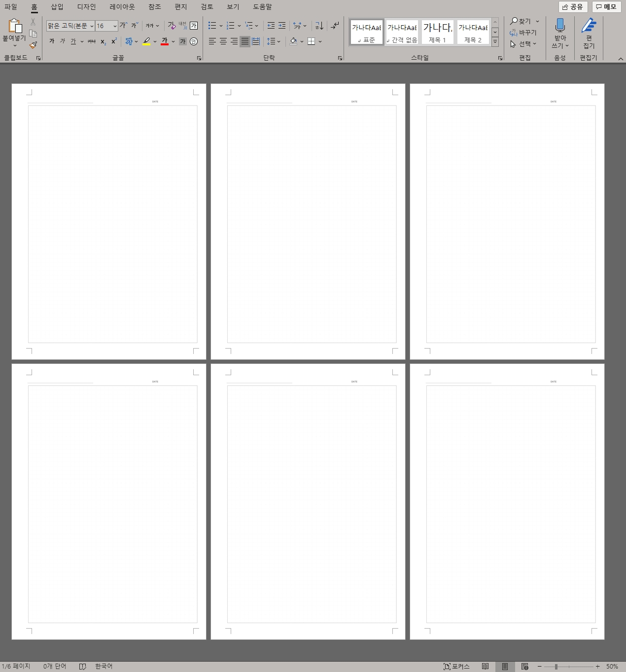Image resolution: width=626 pixels, height=672 pixels.
Task: Open phonetic guide icon
Action: [183, 26]
